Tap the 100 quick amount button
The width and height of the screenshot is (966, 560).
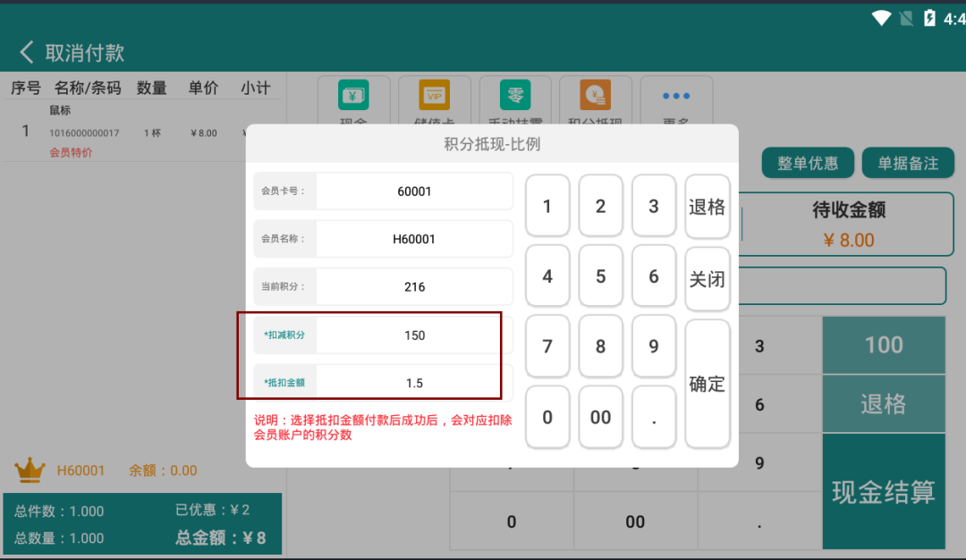tap(884, 345)
